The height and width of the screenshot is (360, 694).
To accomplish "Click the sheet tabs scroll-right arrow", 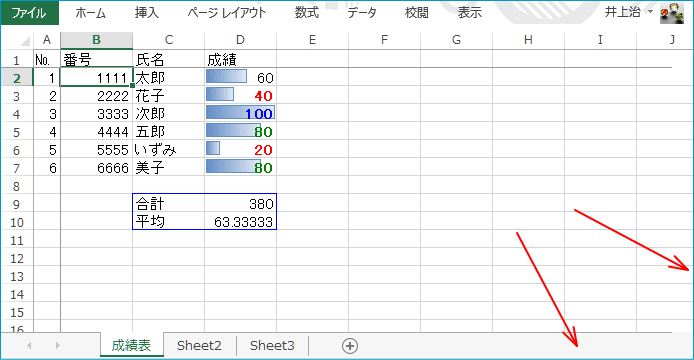I will [58, 345].
